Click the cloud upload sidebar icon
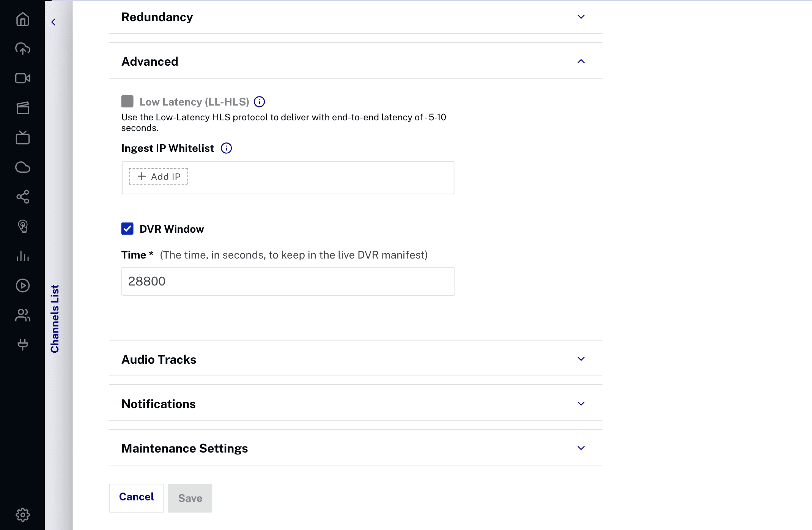Viewport: 812px width, 530px height. tap(23, 49)
